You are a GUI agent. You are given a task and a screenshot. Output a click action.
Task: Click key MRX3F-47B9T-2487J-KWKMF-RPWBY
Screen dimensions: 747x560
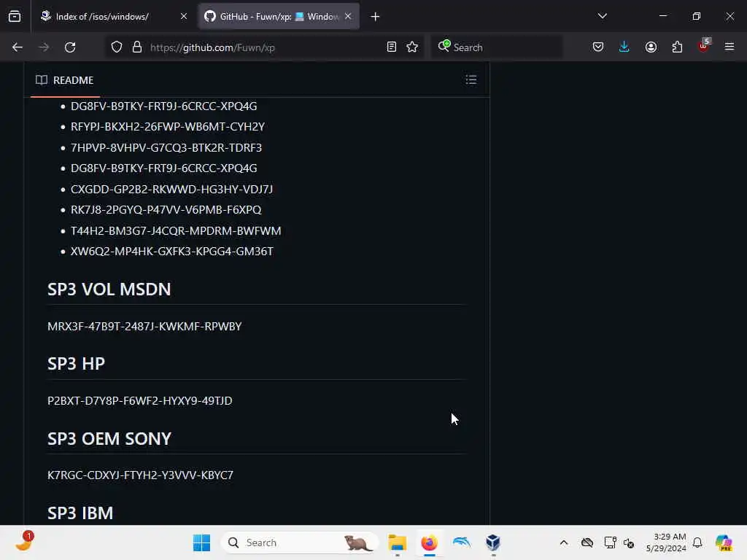pos(144,326)
